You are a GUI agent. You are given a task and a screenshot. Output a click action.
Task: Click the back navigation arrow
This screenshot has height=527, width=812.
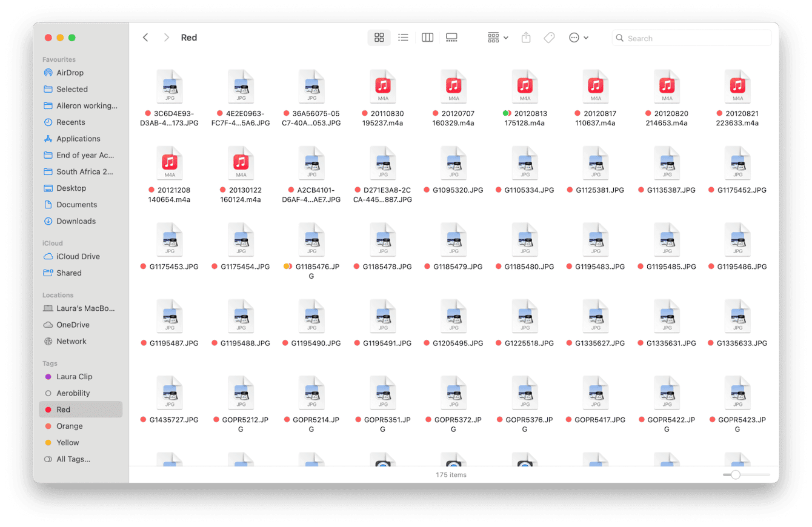145,37
